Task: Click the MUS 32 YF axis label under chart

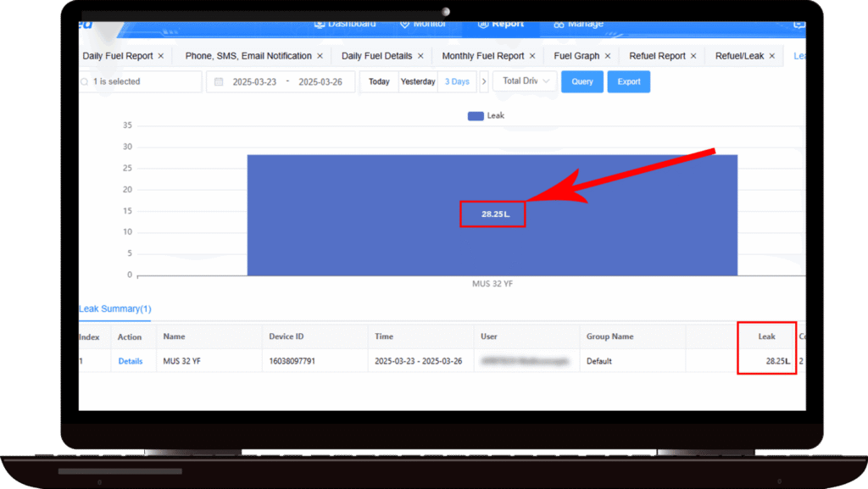Action: point(492,284)
